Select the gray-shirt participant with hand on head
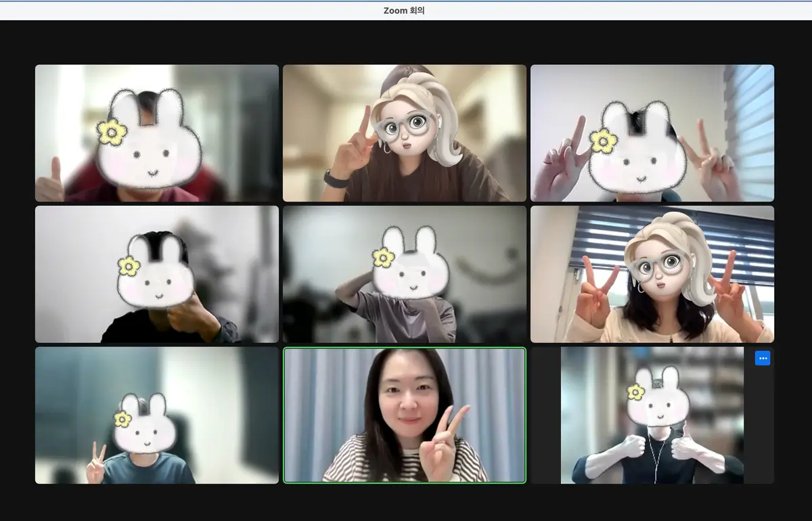The height and width of the screenshot is (521, 812). pos(405,275)
